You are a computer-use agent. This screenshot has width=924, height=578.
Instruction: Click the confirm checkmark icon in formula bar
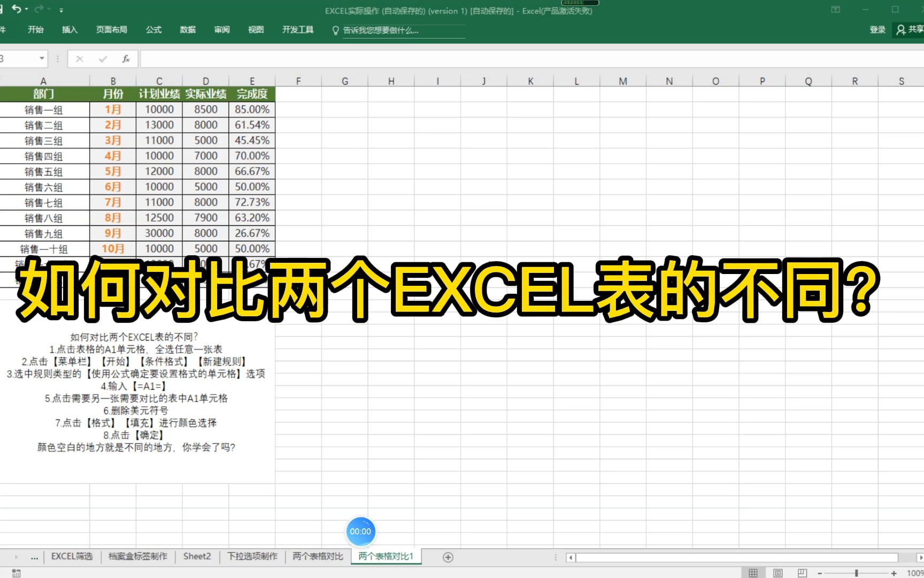103,59
